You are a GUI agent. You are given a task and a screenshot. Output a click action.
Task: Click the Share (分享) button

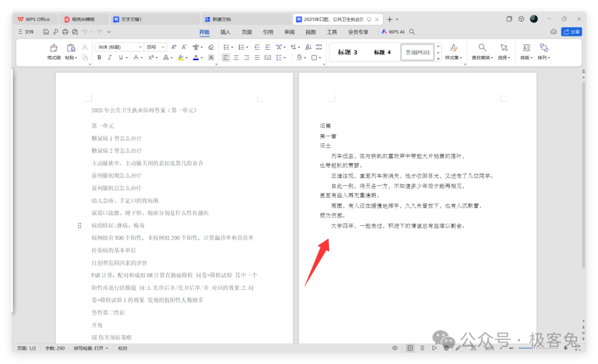571,32
